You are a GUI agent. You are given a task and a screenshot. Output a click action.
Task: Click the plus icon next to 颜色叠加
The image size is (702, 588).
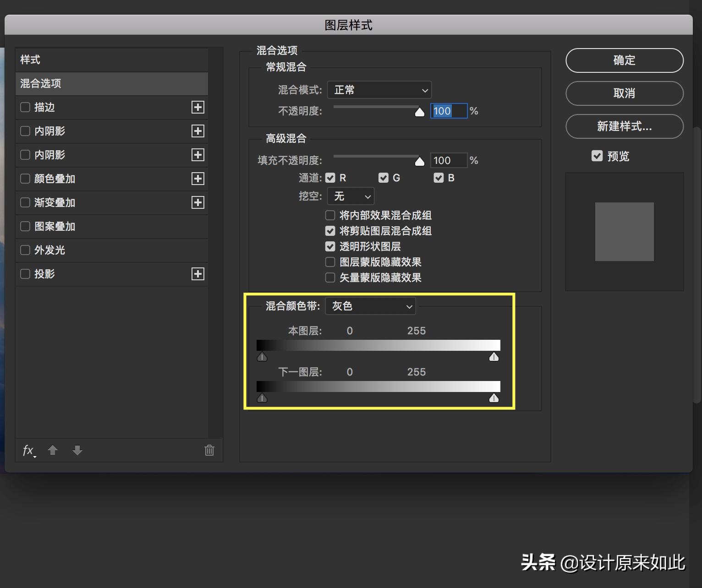(x=197, y=179)
